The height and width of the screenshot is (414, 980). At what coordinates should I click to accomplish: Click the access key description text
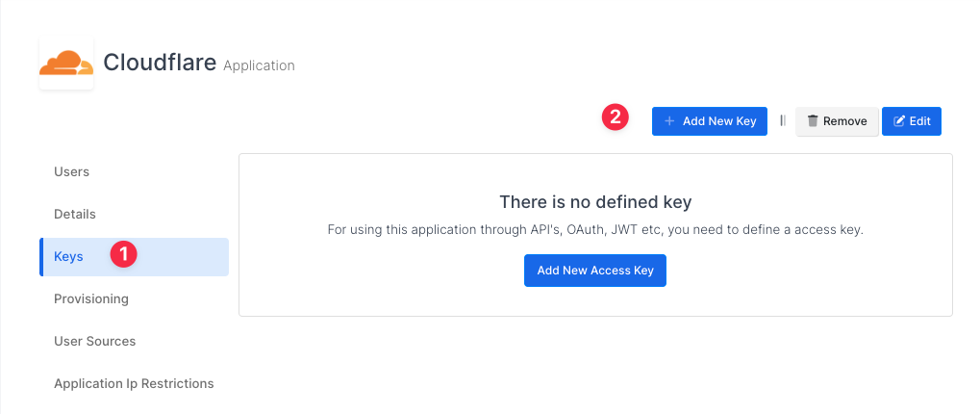click(x=595, y=231)
